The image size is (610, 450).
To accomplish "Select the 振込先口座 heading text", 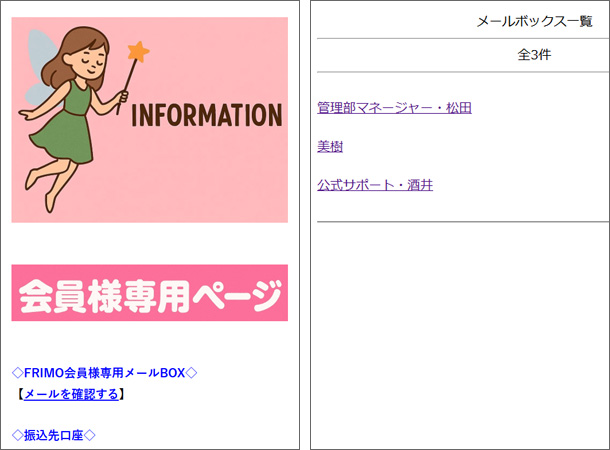I will (53, 435).
